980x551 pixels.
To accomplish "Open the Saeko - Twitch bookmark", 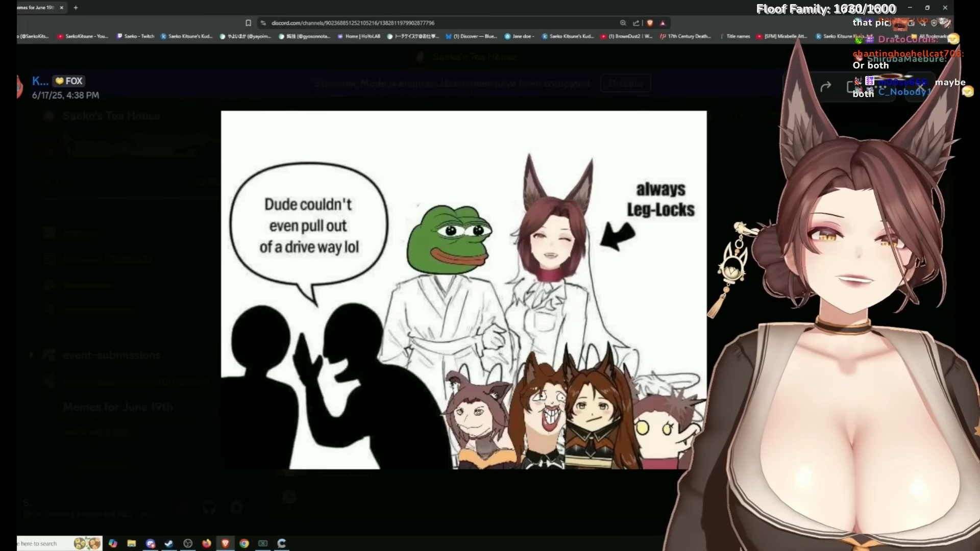I will point(135,36).
